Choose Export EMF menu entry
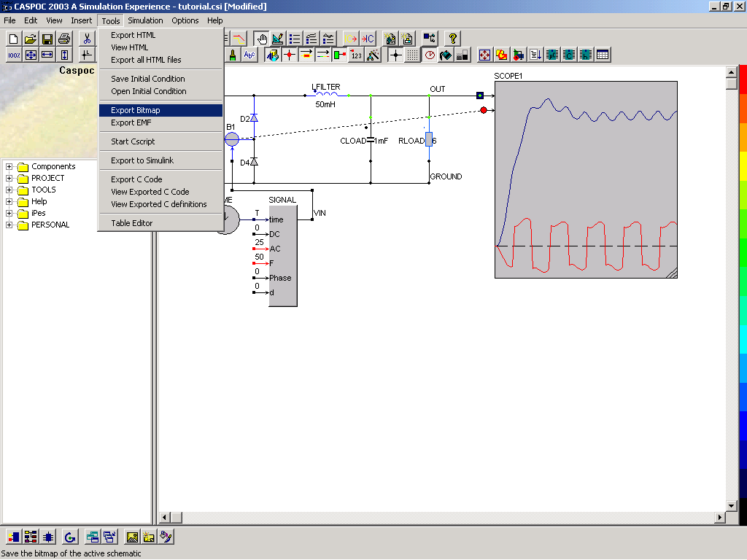Viewport: 747px width, 560px height. point(161,122)
